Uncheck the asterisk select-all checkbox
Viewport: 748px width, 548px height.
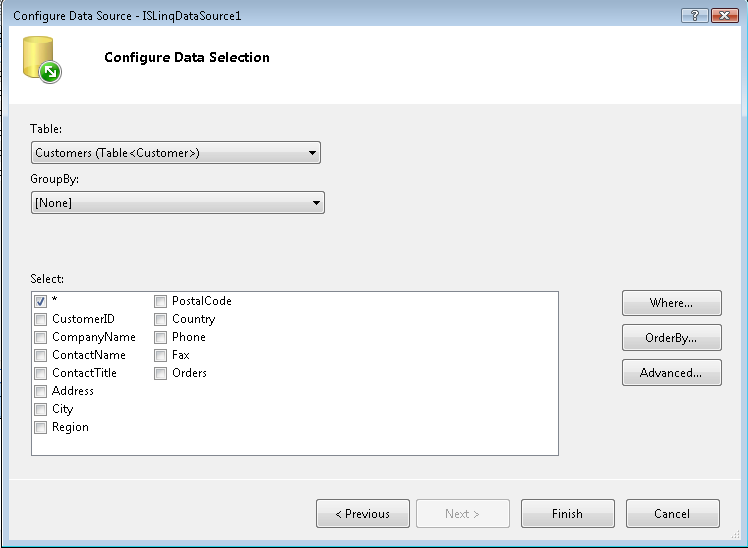(x=41, y=301)
